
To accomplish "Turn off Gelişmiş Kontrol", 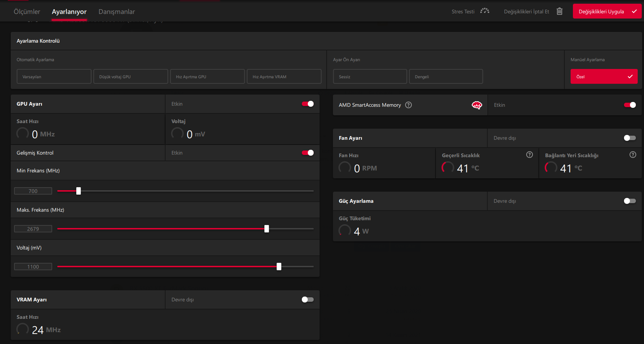I will tap(307, 153).
